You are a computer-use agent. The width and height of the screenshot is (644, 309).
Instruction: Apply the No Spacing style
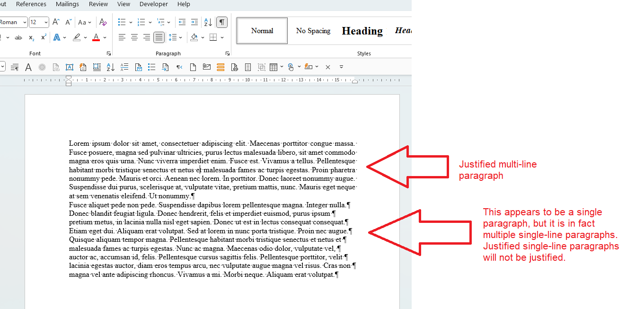pos(313,31)
